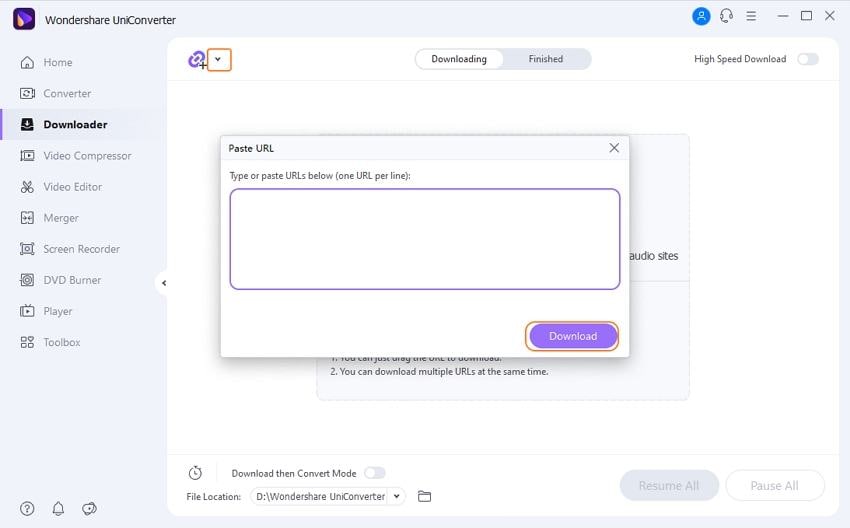Open Screen Recorder in the sidebar
Viewport: 850px width, 528px height.
coord(82,249)
